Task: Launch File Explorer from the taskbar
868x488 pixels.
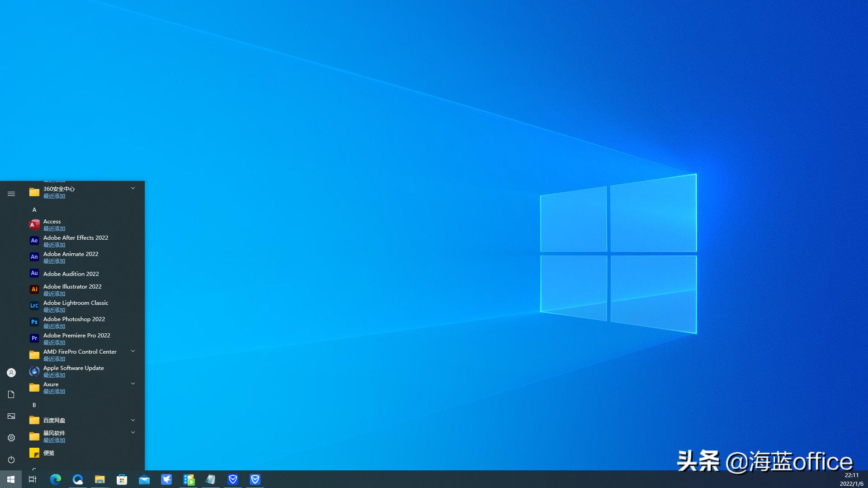Action: coord(100,479)
